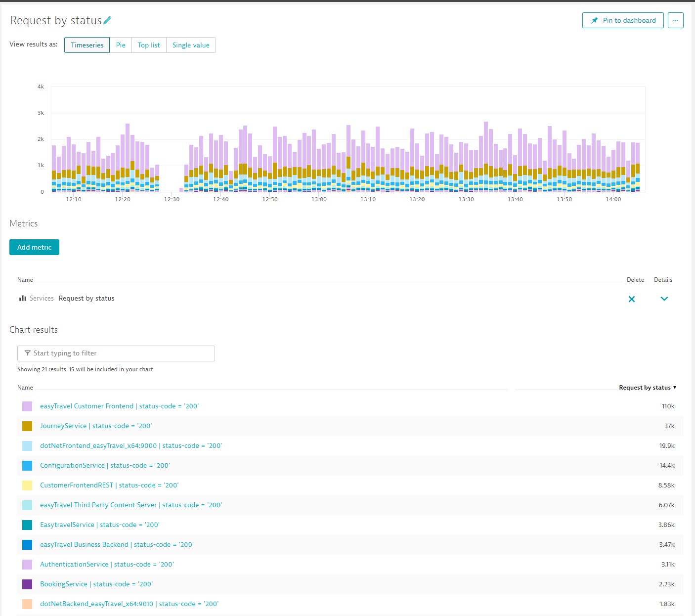The height and width of the screenshot is (616, 695).
Task: Click Pin to dashboard button
Action: click(x=623, y=20)
